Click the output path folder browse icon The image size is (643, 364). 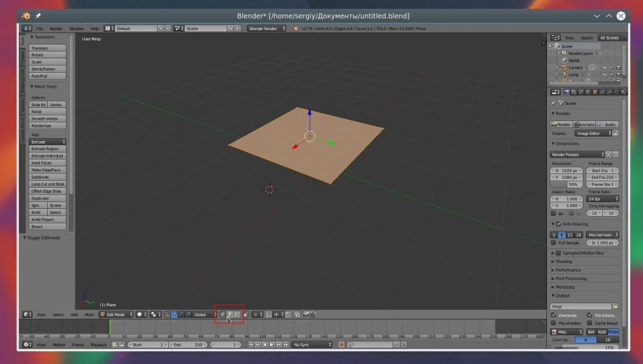click(616, 306)
